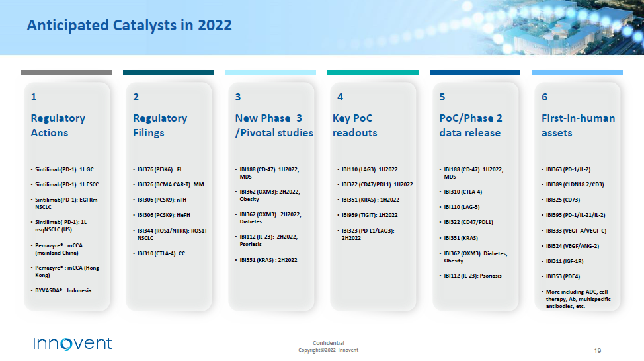Click 'More including ADC, cell therapy' bullet

[579, 299]
